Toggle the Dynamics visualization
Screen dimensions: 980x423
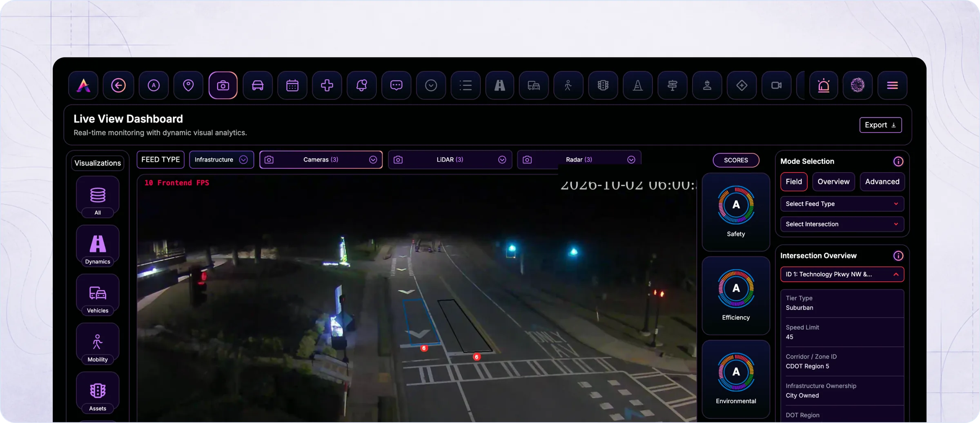click(x=98, y=246)
